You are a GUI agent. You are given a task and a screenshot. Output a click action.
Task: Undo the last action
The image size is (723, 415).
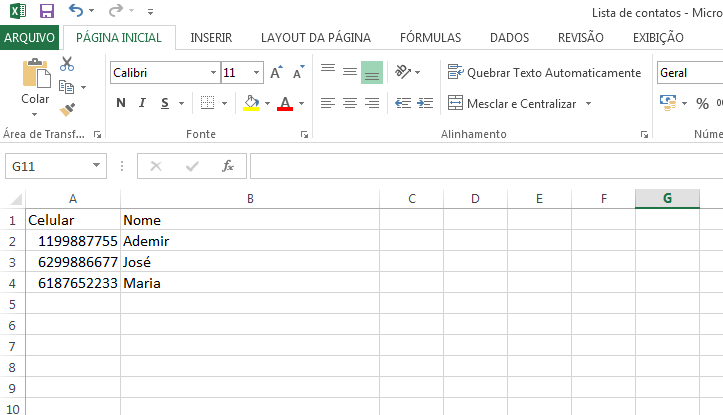pos(76,10)
